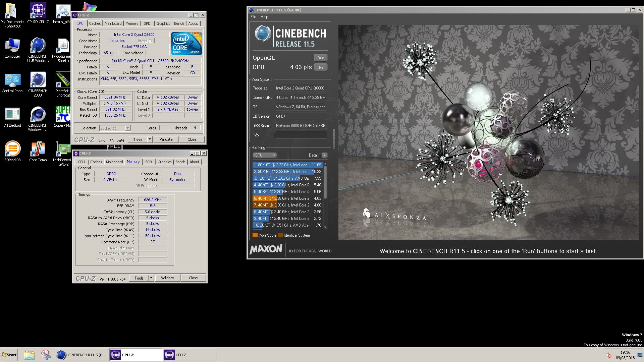The height and width of the screenshot is (362, 644).
Task: Open the hexus_pifast desktop icon
Action: [62, 13]
